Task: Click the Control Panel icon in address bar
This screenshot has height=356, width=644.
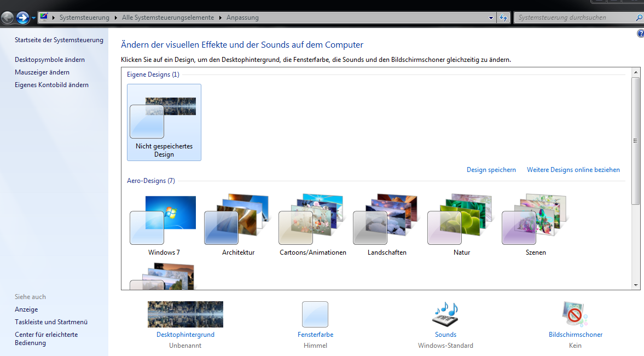Action: [x=44, y=18]
